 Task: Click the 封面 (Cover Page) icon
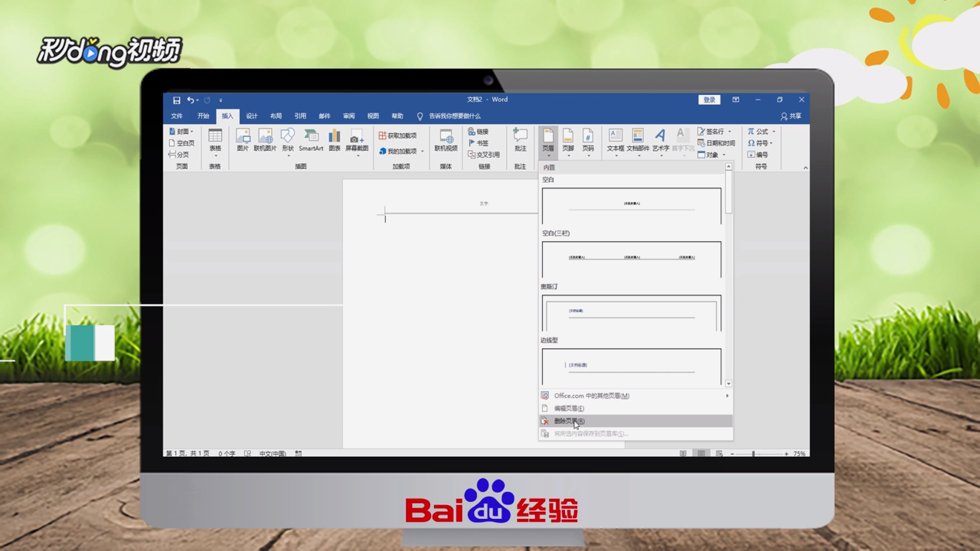pyautogui.click(x=180, y=131)
